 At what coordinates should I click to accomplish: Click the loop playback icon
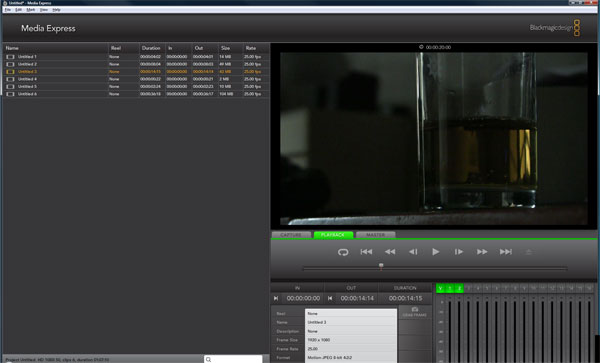tap(343, 252)
